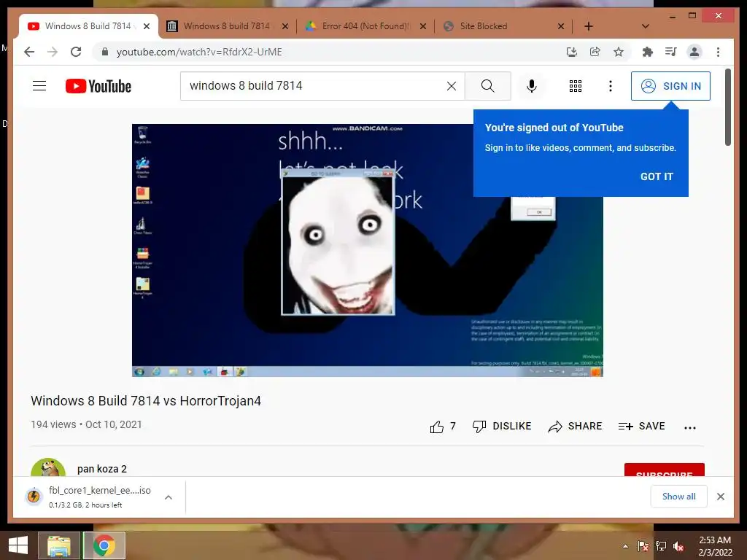Image resolution: width=747 pixels, height=560 pixels.
Task: Close the Error 404 tab
Action: point(423,26)
